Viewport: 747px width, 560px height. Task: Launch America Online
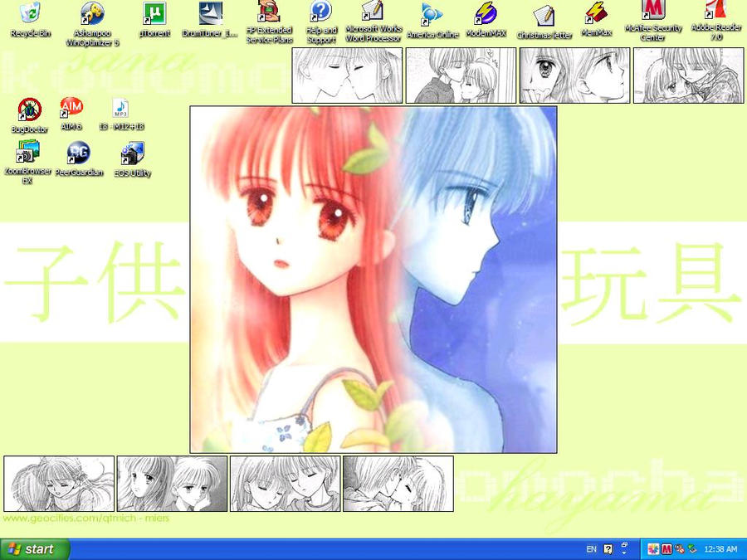click(432, 15)
